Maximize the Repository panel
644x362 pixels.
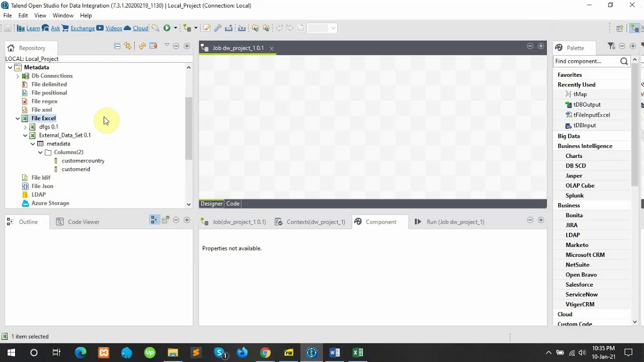tap(187, 46)
